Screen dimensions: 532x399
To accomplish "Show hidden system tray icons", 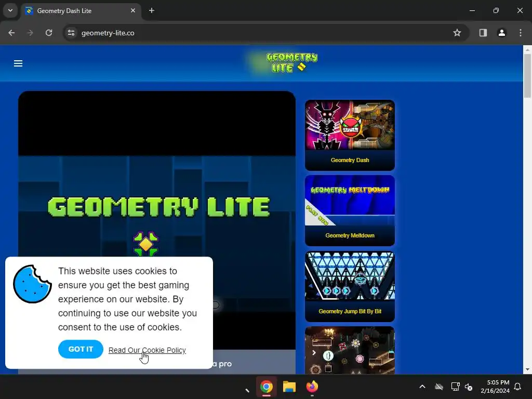I will tap(422, 387).
